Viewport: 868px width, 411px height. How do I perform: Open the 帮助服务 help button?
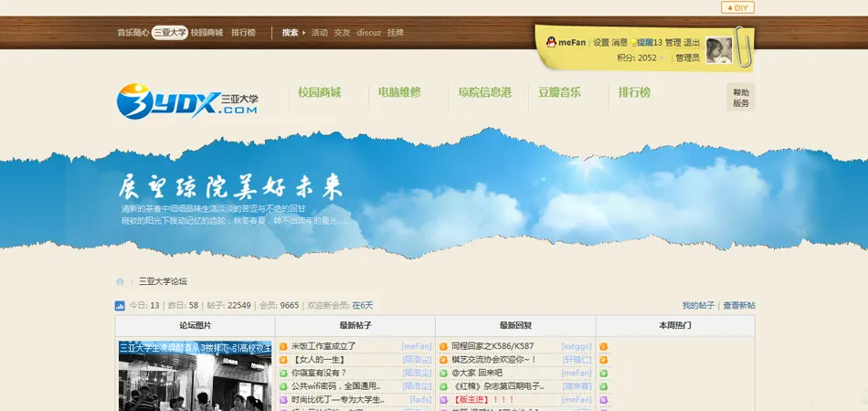(x=741, y=98)
